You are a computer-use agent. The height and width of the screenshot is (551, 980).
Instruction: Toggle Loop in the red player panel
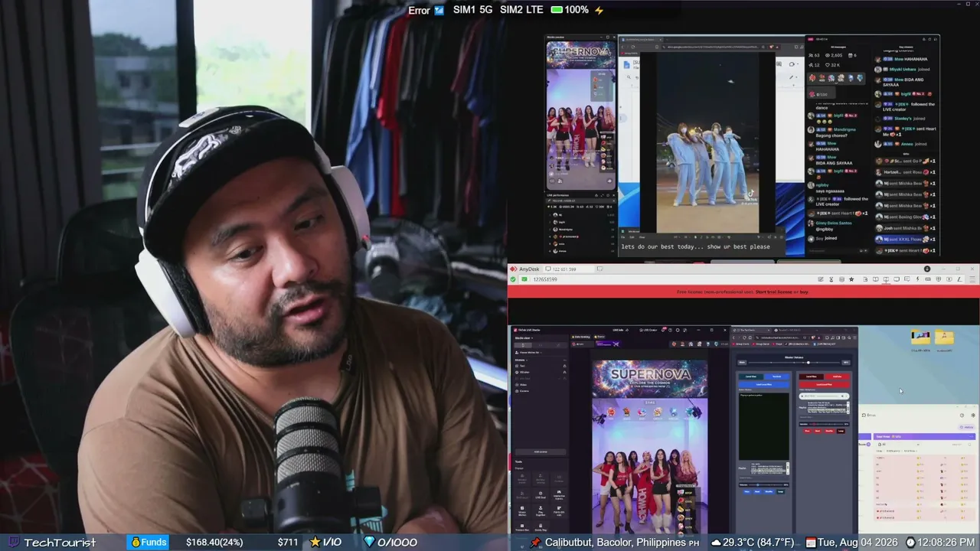[841, 431]
